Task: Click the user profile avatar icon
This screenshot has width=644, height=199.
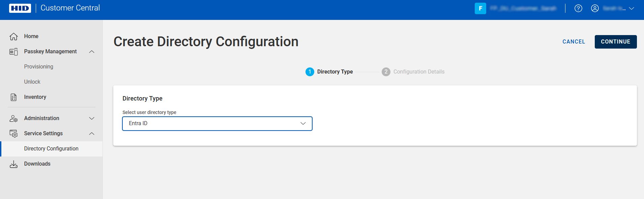Action: 595,8
